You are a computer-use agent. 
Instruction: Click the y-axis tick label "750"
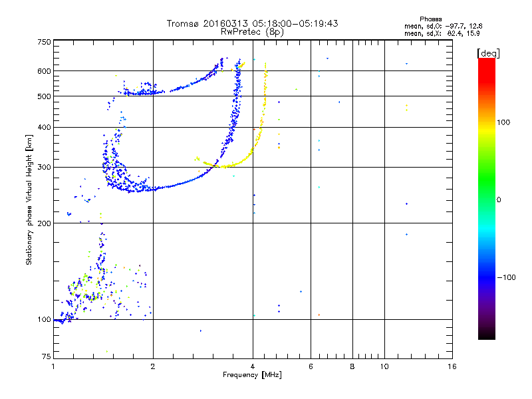[x=44, y=42]
